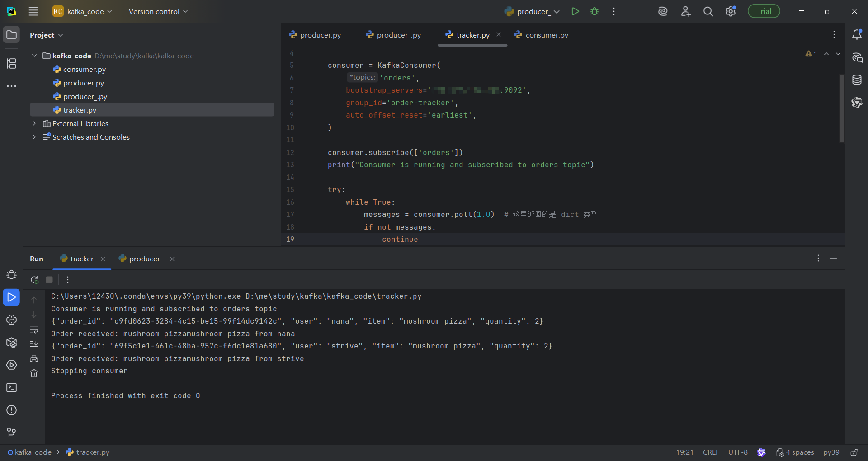Open 4 spaces indent settings
The height and width of the screenshot is (461, 868).
point(795,452)
